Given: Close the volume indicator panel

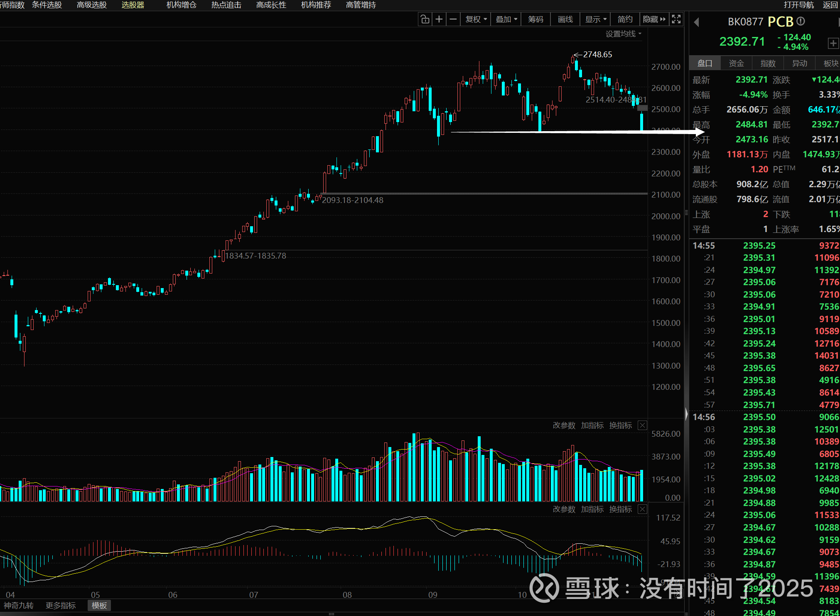Looking at the screenshot, I should [642, 425].
